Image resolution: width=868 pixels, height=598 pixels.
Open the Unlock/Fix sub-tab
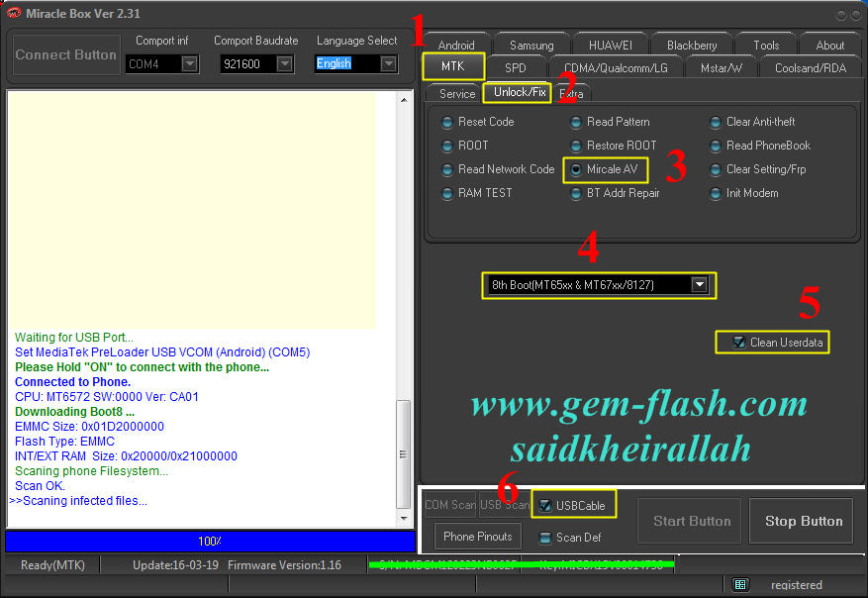pos(520,92)
